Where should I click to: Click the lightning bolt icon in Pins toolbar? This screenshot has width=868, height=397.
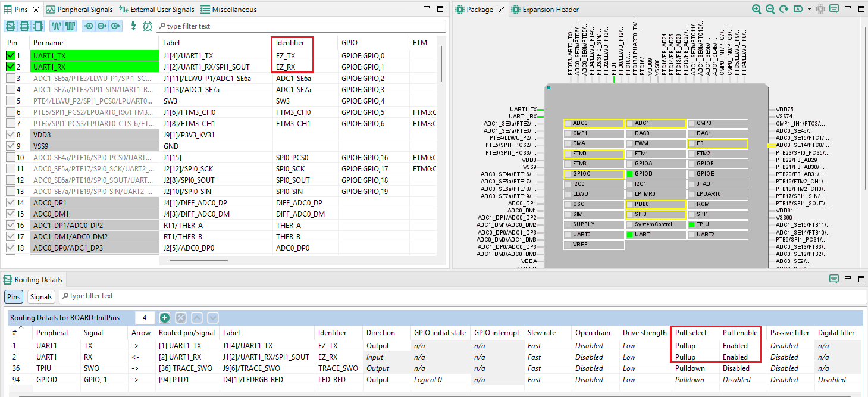pos(133,26)
